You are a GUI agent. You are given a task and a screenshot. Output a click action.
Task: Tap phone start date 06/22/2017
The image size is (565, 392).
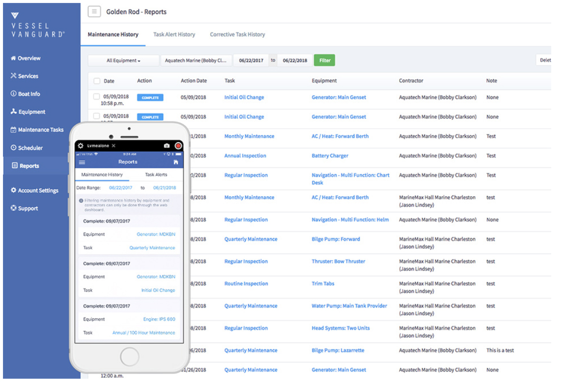point(121,188)
